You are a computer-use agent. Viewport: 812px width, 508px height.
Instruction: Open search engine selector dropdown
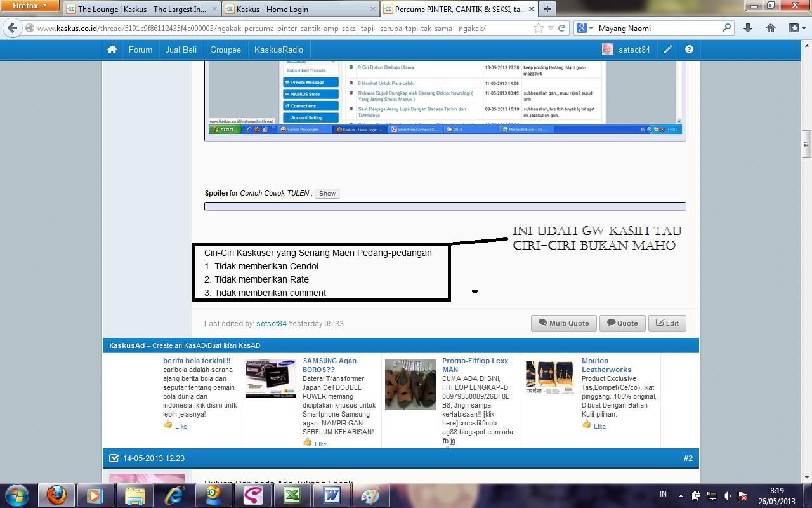click(584, 29)
